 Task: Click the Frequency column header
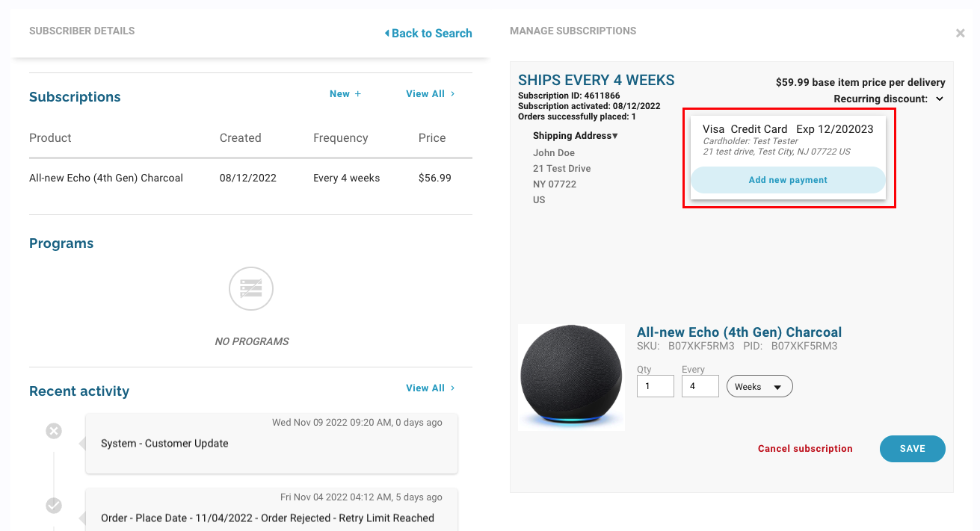[341, 138]
